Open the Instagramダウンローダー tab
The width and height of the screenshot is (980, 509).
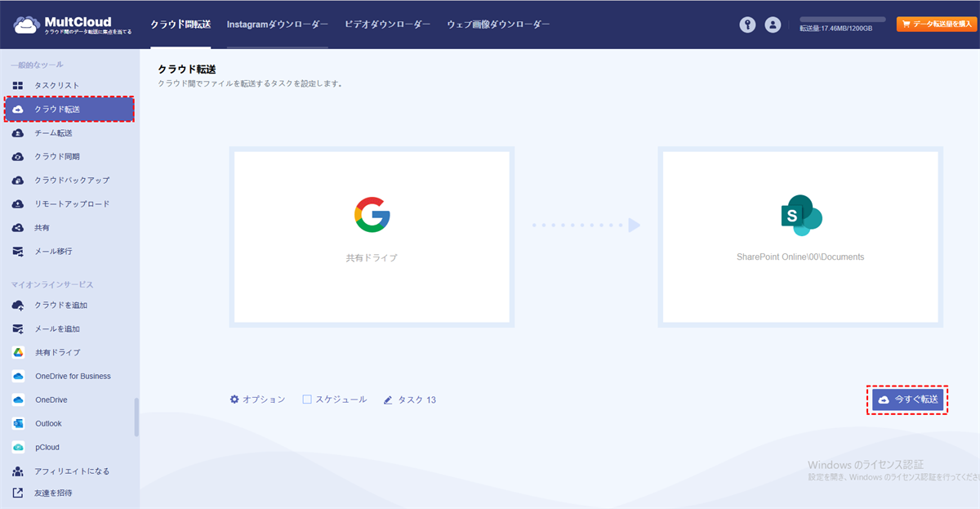[278, 25]
